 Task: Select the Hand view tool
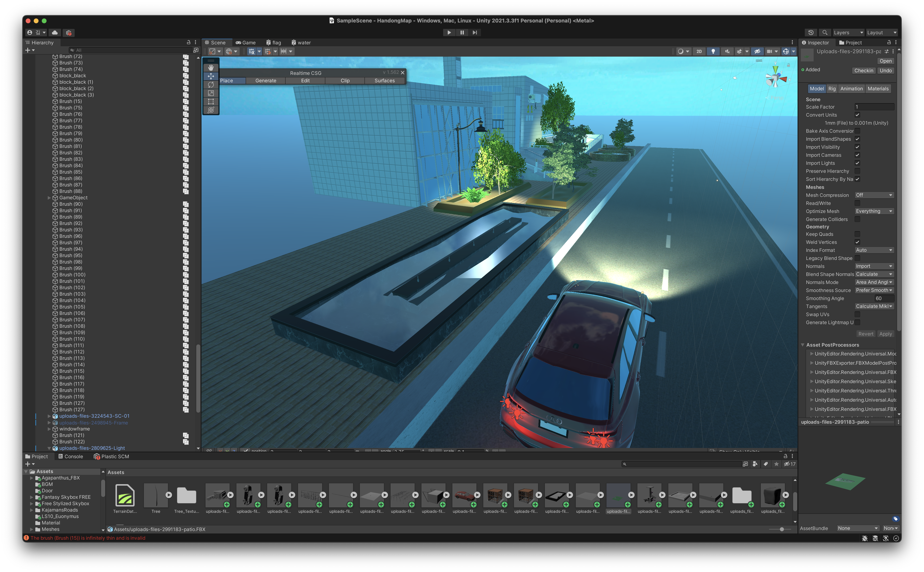[x=211, y=68]
